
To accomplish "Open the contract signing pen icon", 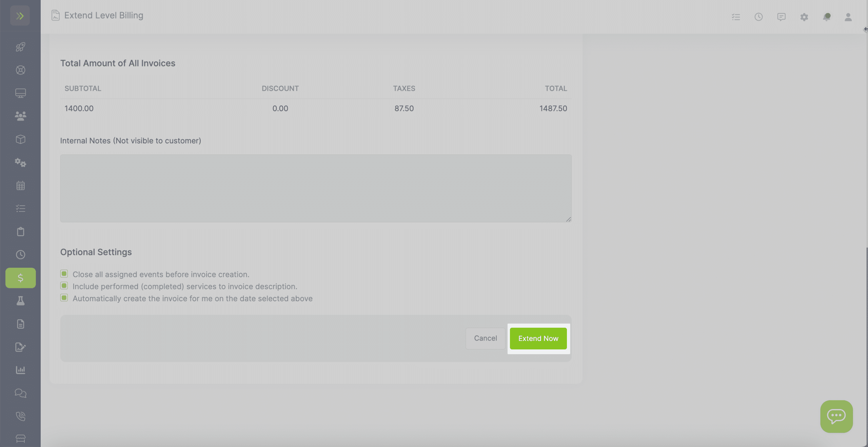I will coord(20,347).
